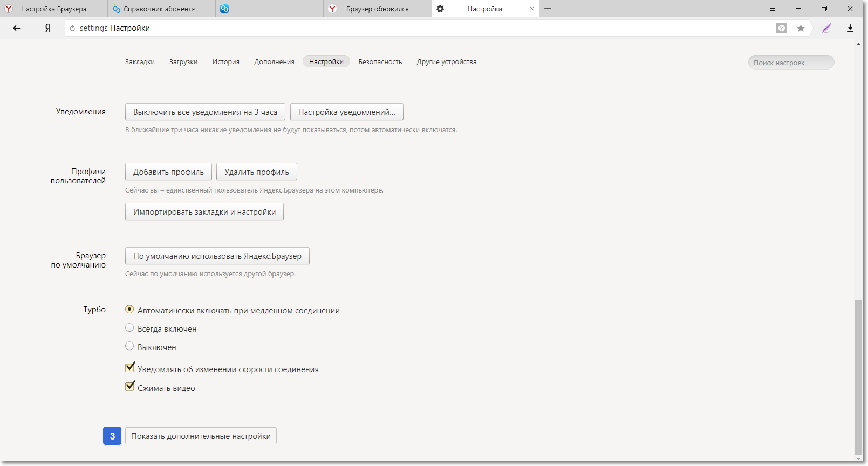This screenshot has width=868, height=466.
Task: Select the Всегда включен Turbo option
Action: coord(129,328)
